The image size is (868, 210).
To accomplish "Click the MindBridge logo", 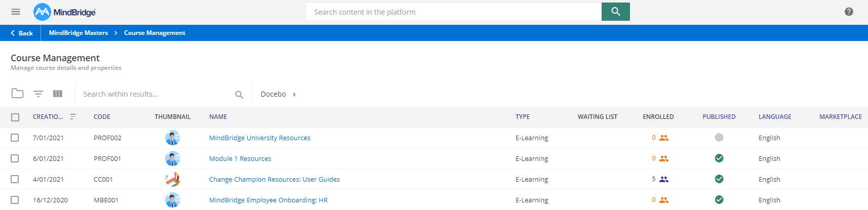I will (x=64, y=12).
